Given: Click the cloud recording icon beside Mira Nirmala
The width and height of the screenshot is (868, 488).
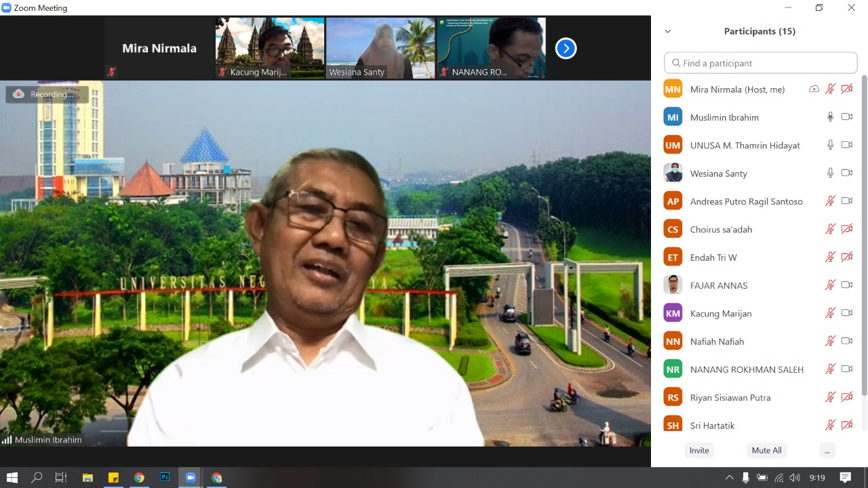Looking at the screenshot, I should click(x=814, y=89).
